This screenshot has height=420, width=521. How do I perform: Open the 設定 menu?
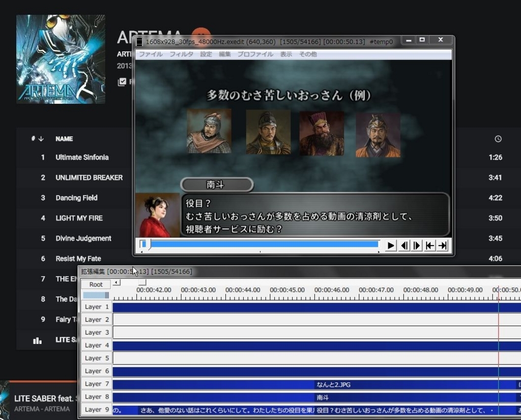tap(206, 54)
